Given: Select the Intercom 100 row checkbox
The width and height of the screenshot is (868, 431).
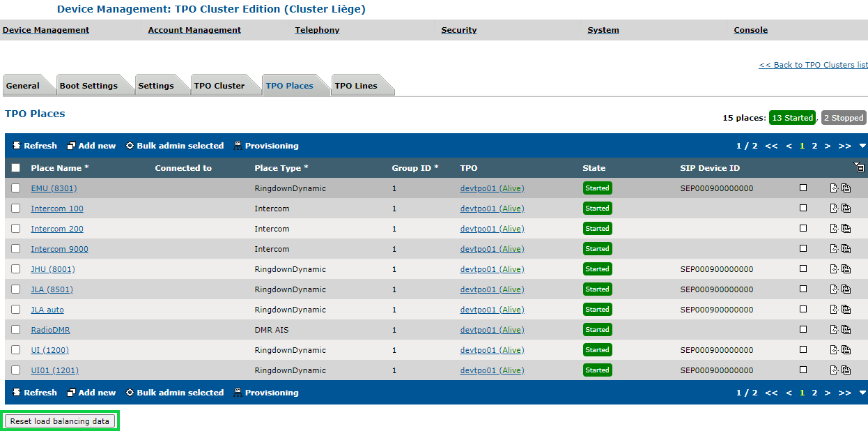Looking at the screenshot, I should (15, 209).
